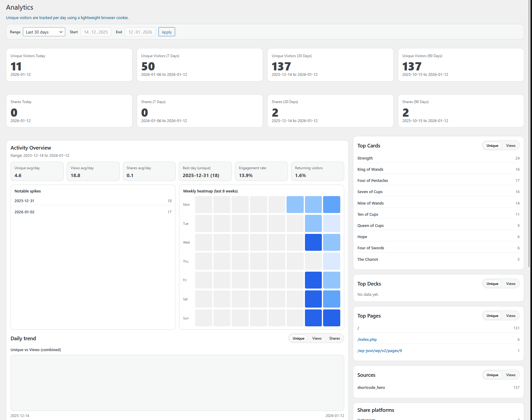
Task: Apply the selected date range
Action: [x=166, y=32]
